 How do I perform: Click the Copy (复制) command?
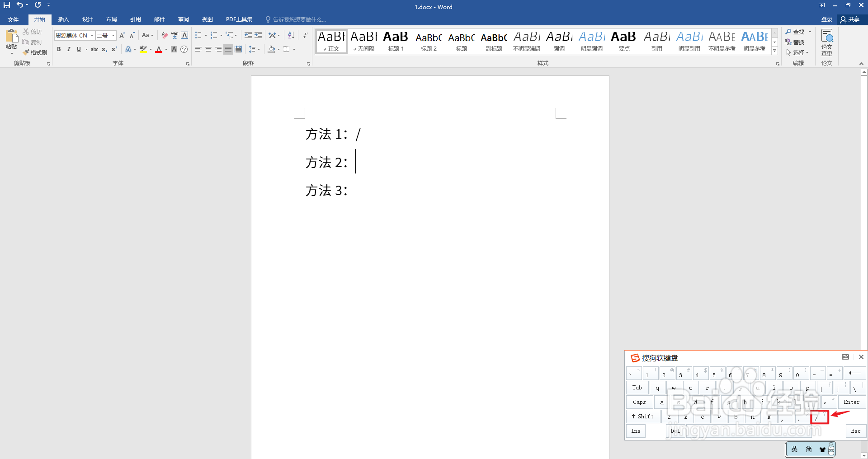click(x=33, y=42)
